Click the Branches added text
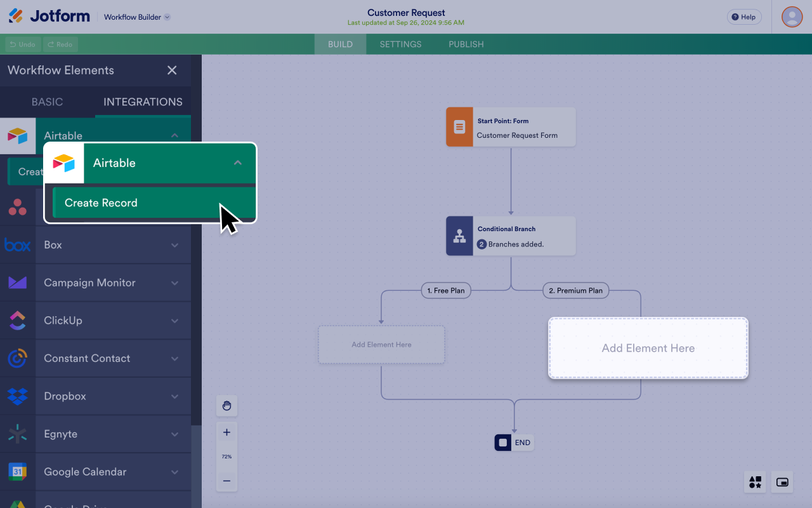The height and width of the screenshot is (508, 812). tap(516, 244)
